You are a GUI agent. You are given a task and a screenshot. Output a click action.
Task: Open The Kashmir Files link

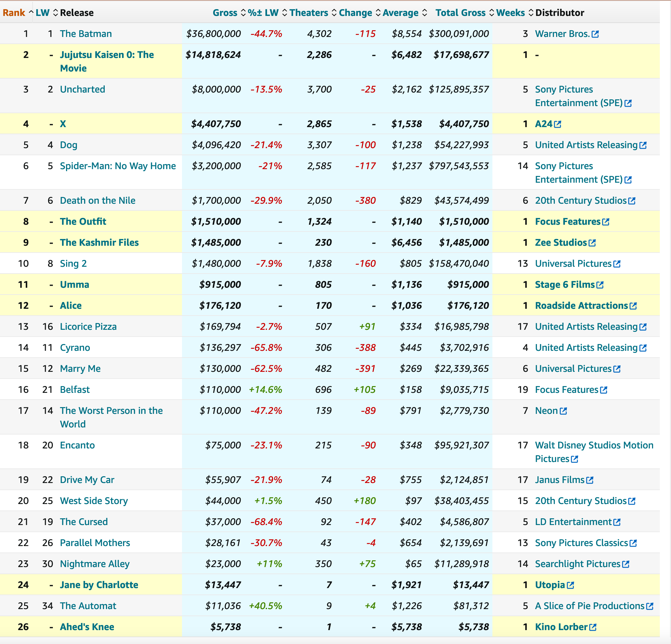pos(99,242)
